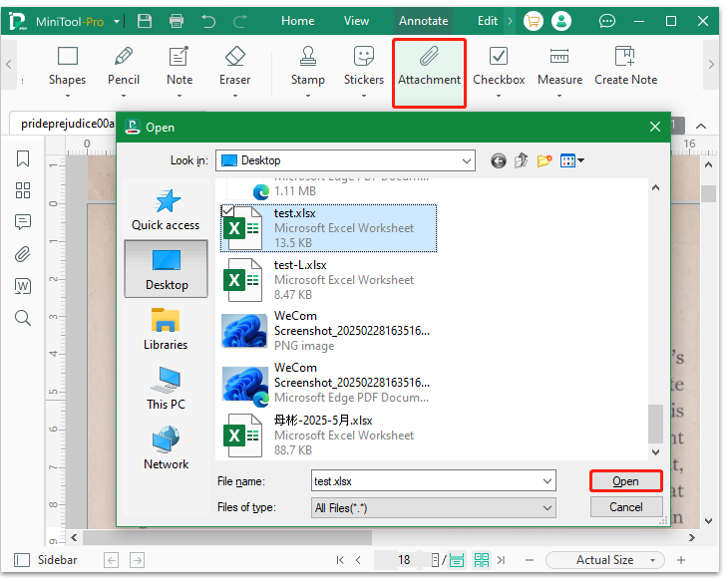The height and width of the screenshot is (581, 728).
Task: Click the Cancel button in dialog
Action: tap(626, 506)
